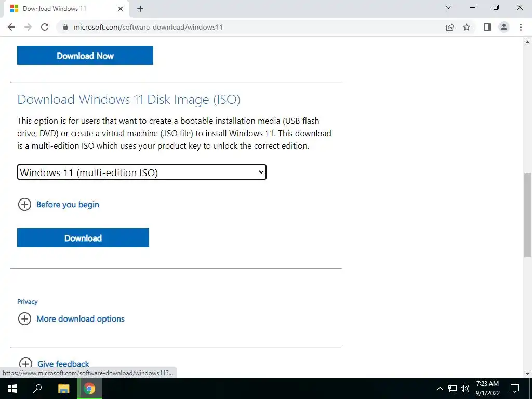Expand the Before you begin section

(x=58, y=205)
